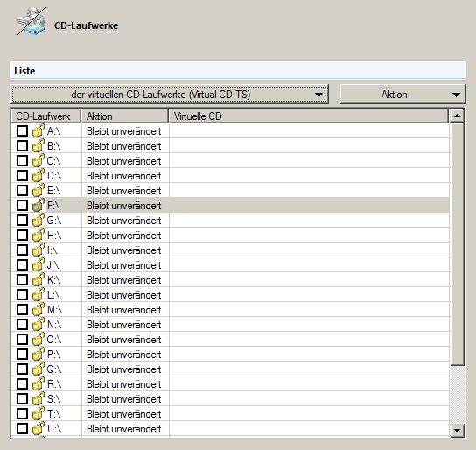This screenshot has height=450, width=476.
Task: Enable the checkbox for drive T:\
Action: [x=22, y=413]
